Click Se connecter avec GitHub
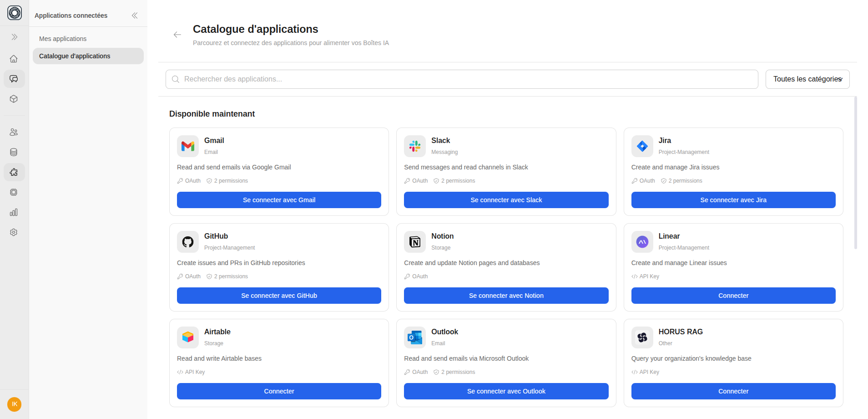The image size is (868, 419). [278, 295]
